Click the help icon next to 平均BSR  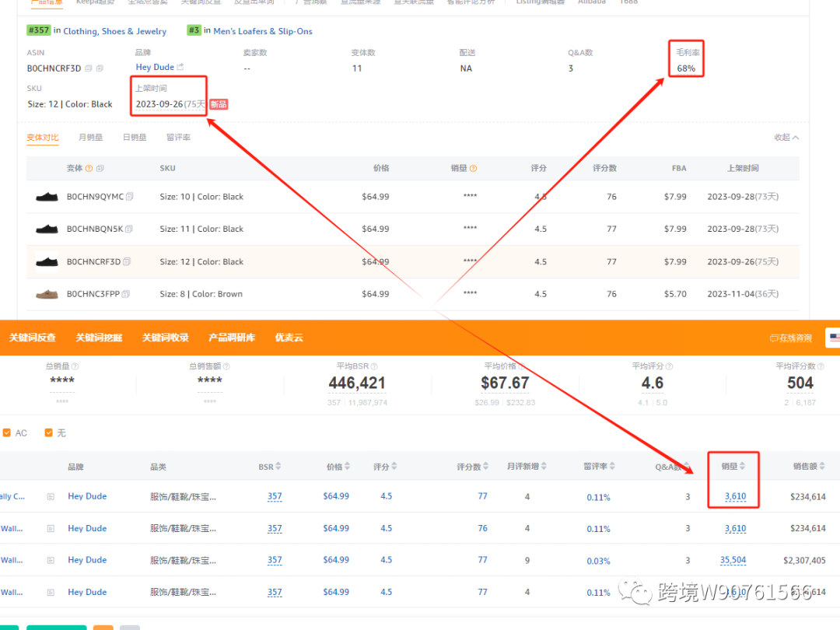(x=374, y=366)
